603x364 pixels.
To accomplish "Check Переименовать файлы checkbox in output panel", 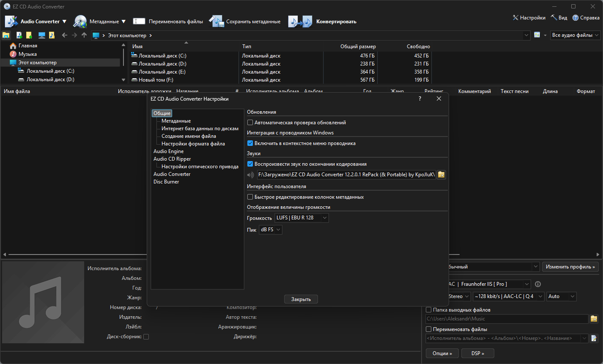I will pos(429,329).
